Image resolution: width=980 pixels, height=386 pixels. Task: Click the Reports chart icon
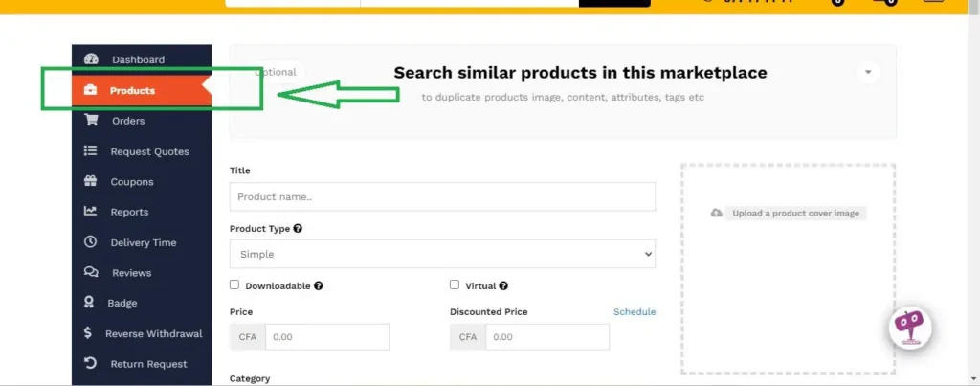[91, 212]
